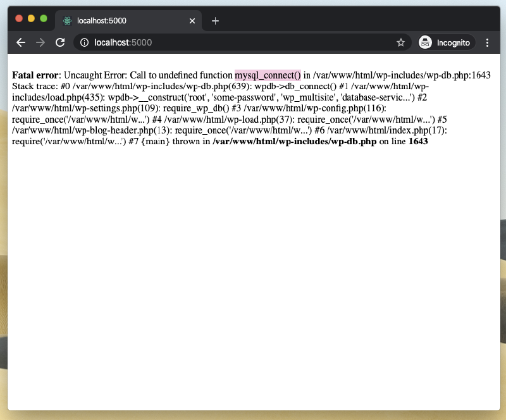Click the wp-db.php file path text
The height and width of the screenshot is (420, 506).
pyautogui.click(x=293, y=141)
